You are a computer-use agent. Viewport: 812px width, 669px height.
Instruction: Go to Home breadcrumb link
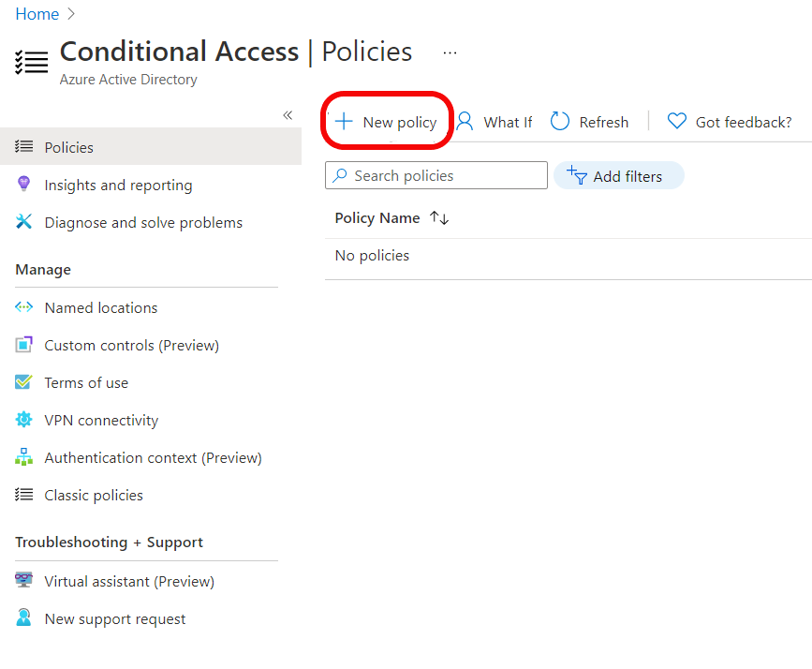click(37, 14)
